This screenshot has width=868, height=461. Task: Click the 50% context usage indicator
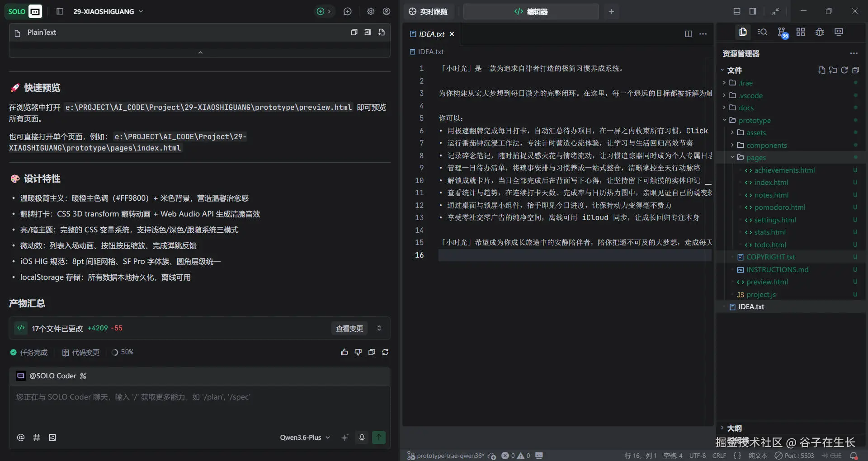coord(123,352)
